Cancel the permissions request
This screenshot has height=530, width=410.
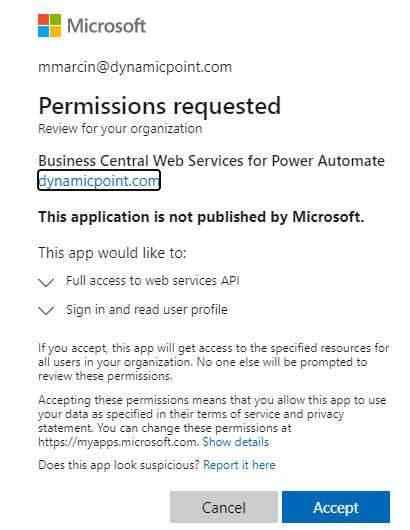coord(224,507)
